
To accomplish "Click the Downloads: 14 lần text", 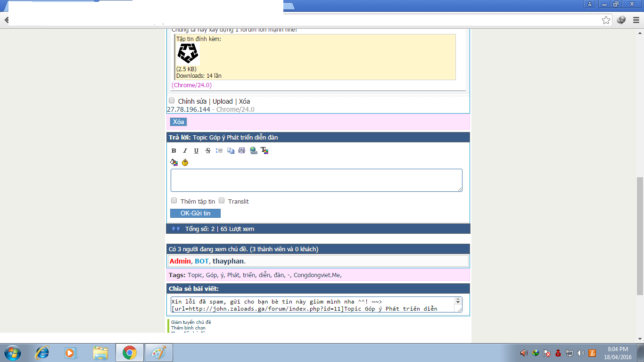I will (199, 75).
